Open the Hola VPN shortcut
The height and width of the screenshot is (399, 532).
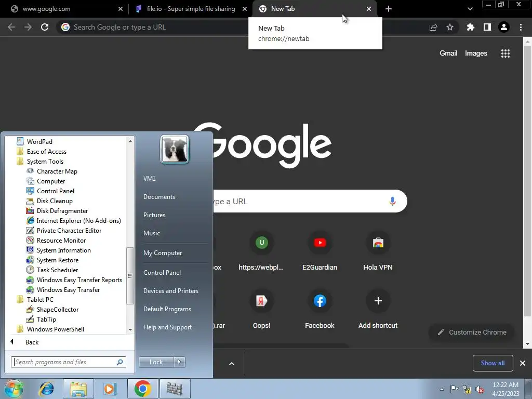[378, 252]
